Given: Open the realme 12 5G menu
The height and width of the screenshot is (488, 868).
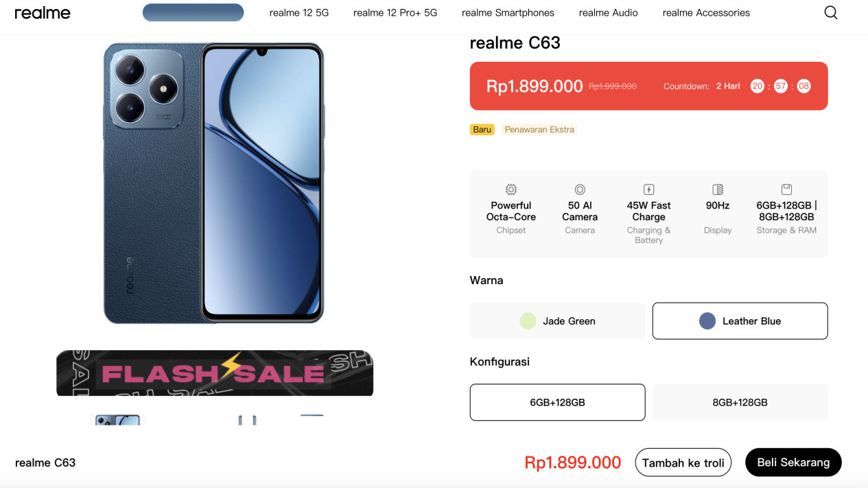Looking at the screenshot, I should click(x=298, y=13).
